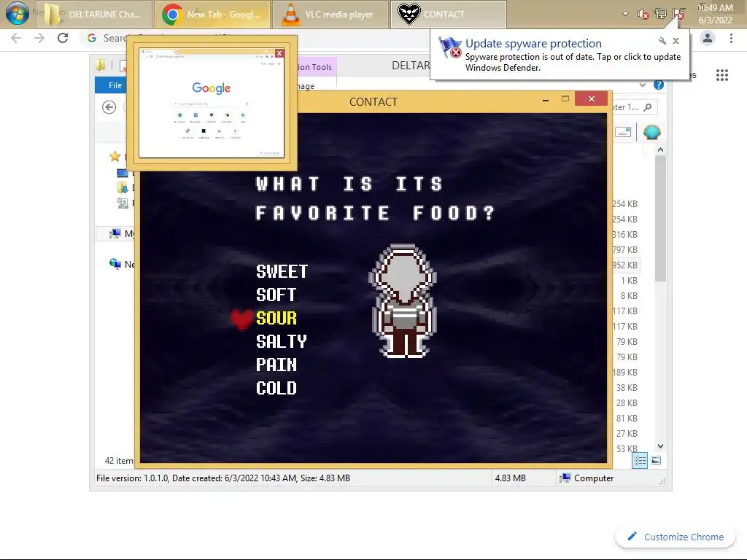Select the 952 KB file row
Image resolution: width=747 pixels, height=560 pixels.
click(x=625, y=265)
